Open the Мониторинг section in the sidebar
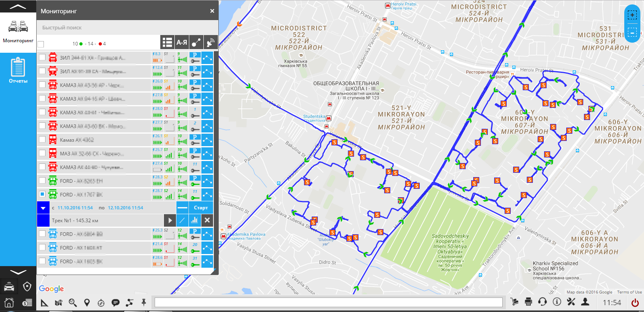This screenshot has height=312, width=644. click(18, 32)
